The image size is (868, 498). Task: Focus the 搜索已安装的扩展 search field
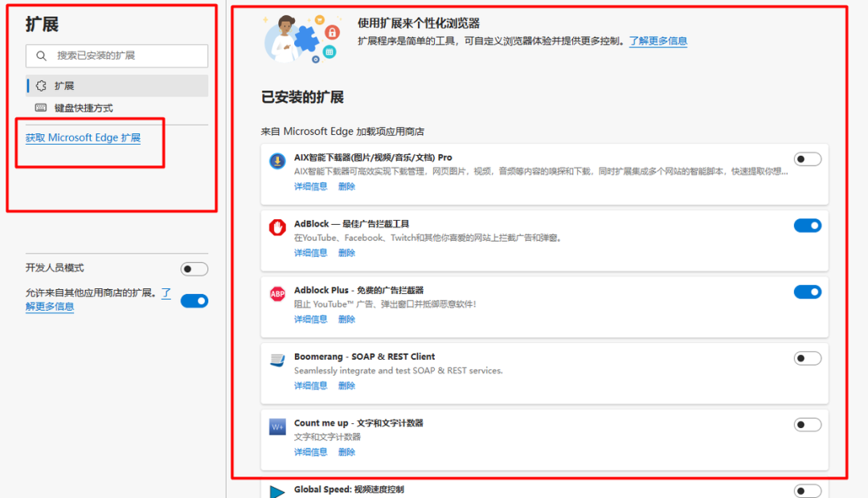(x=117, y=56)
